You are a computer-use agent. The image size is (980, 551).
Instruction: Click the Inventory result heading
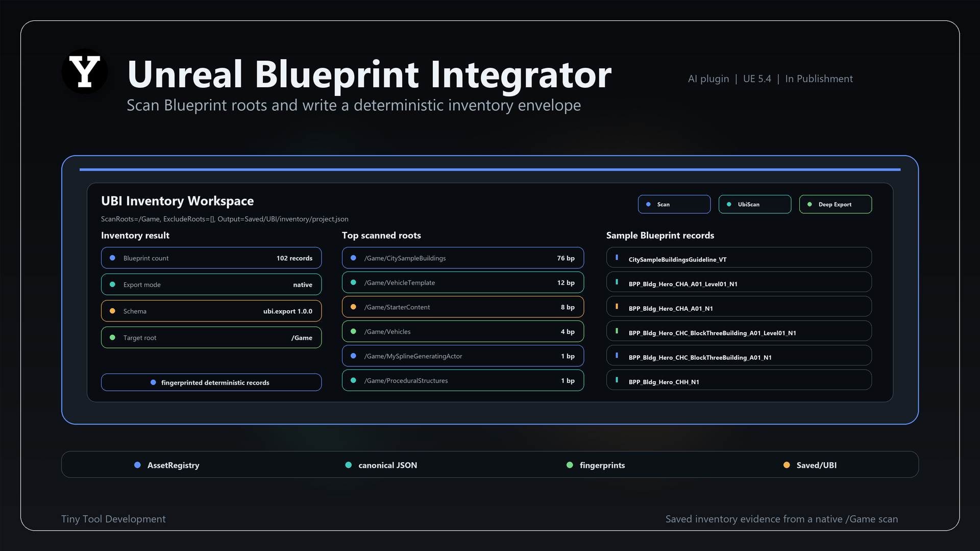tap(135, 235)
